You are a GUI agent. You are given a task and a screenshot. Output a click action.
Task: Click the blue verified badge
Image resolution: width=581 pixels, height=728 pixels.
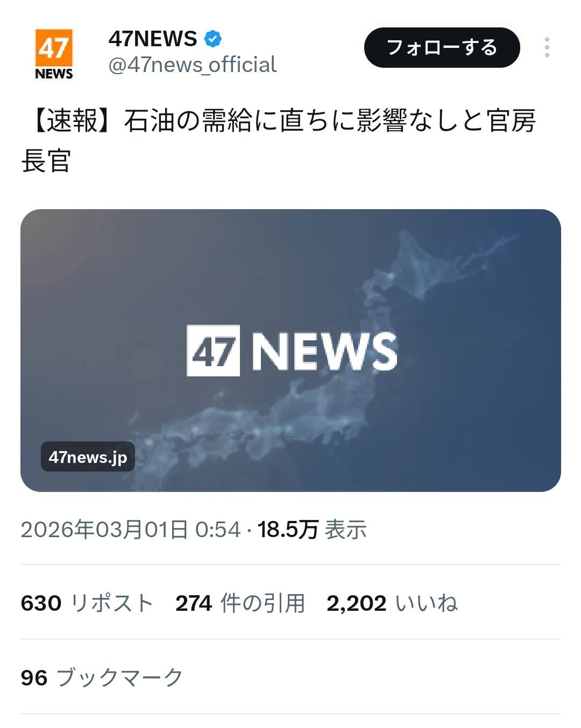[213, 39]
